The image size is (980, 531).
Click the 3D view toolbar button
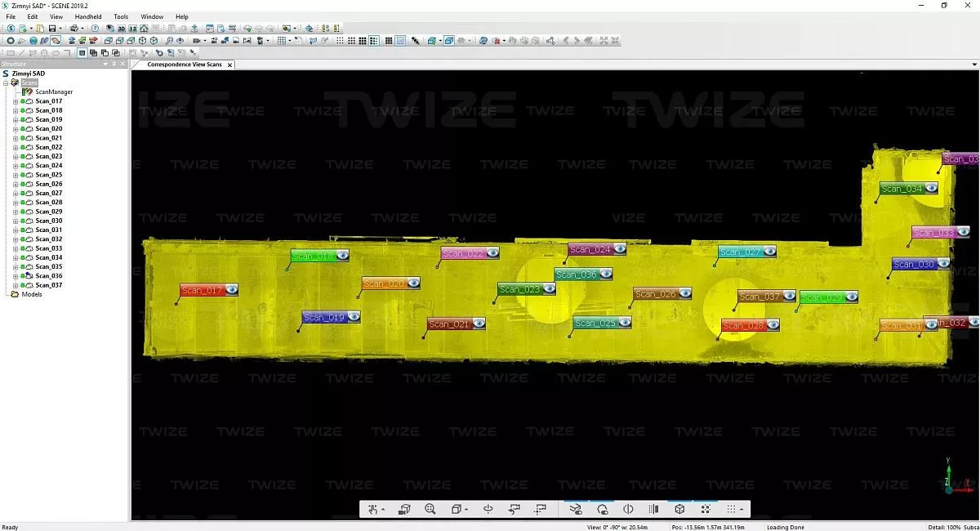[122, 29]
